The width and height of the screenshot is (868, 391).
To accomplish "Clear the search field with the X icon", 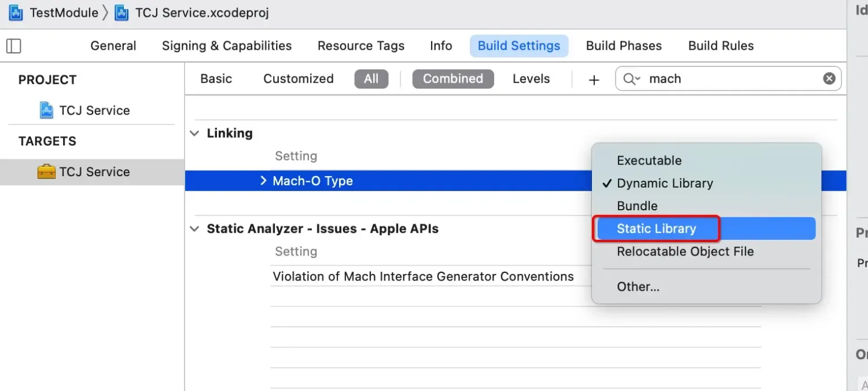I will (829, 79).
